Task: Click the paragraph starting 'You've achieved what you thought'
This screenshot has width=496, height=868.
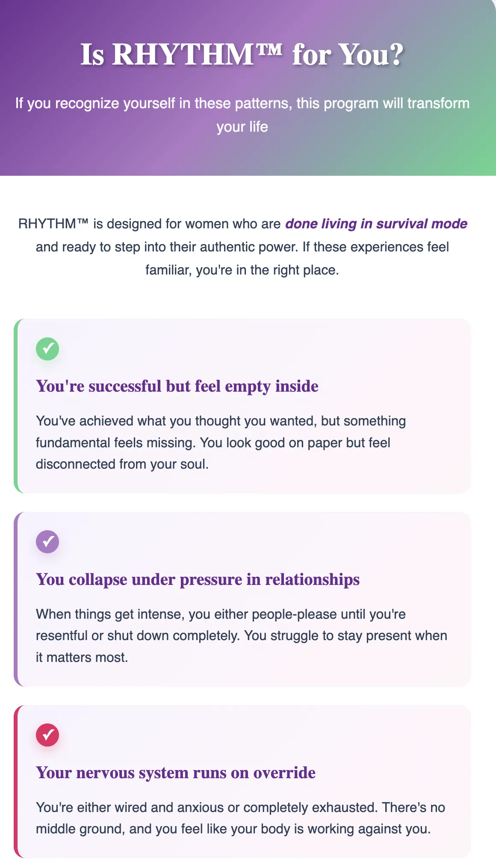Action: (x=221, y=443)
